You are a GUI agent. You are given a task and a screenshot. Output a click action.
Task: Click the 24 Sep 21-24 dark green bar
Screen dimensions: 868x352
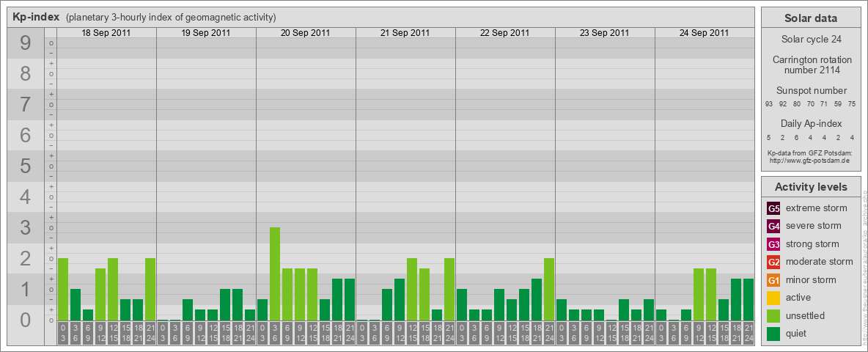pyautogui.click(x=748, y=299)
